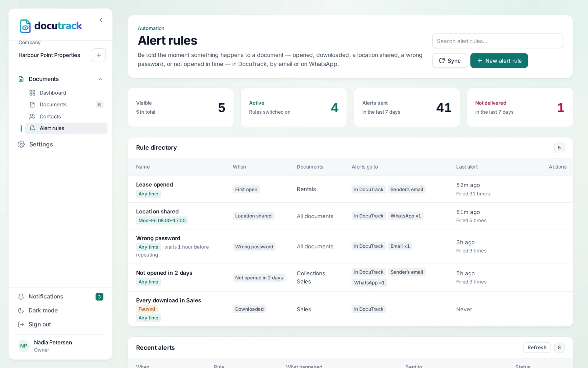The height and width of the screenshot is (368, 588).
Task: Open the Wrong password rule name
Action: pyautogui.click(x=158, y=238)
